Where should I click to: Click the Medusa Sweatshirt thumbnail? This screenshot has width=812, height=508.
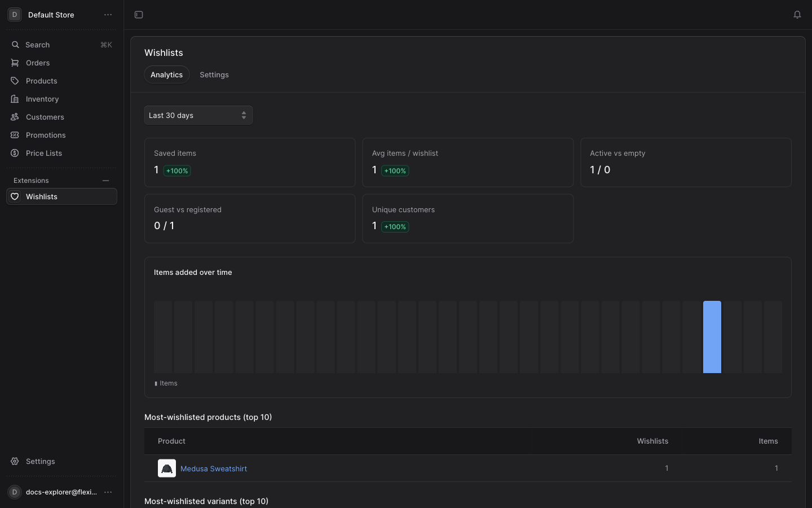(x=167, y=468)
